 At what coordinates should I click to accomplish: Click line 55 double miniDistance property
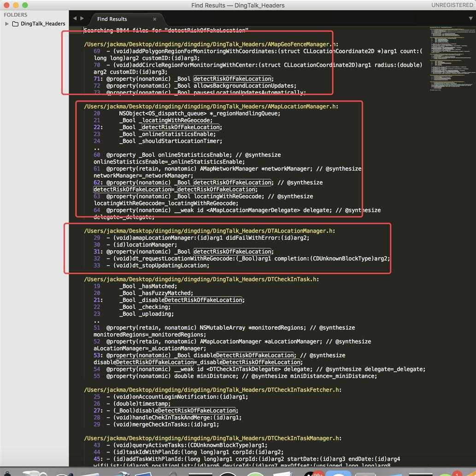tap(235, 376)
